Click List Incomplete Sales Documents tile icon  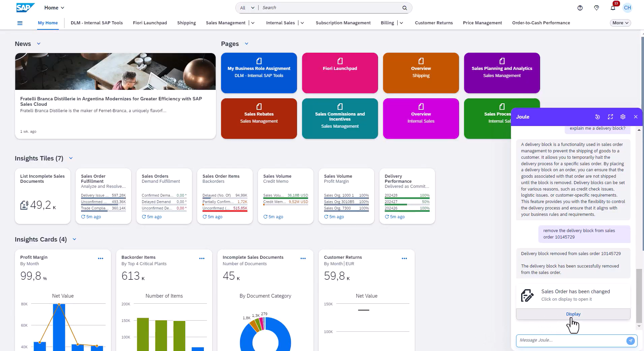24,205
